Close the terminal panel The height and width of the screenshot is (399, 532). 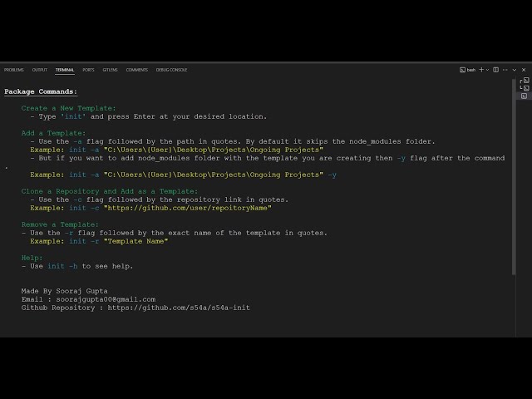click(524, 70)
